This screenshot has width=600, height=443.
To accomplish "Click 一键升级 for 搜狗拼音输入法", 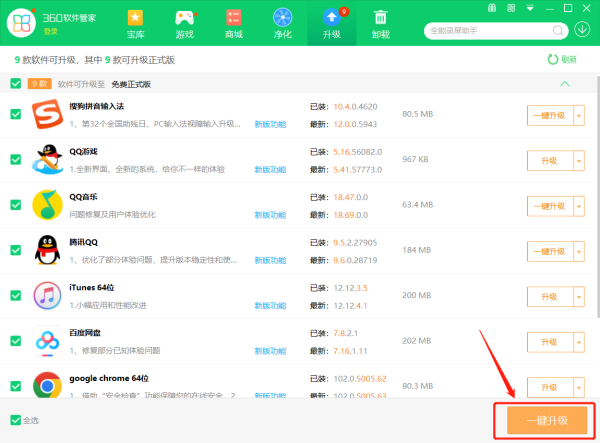I will pos(550,116).
